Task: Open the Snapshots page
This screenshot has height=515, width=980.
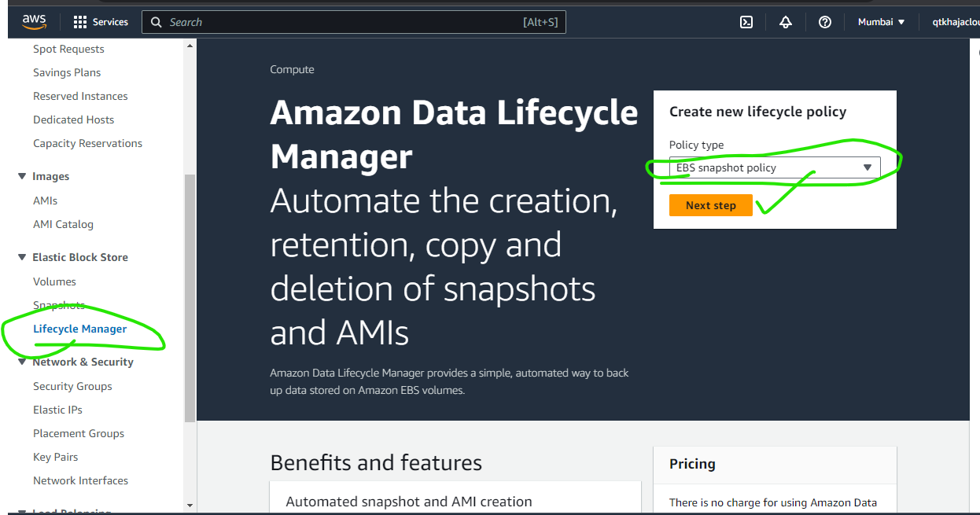Action: [58, 305]
